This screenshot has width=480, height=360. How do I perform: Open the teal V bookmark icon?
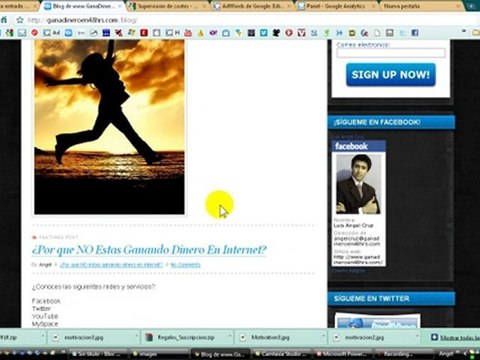[x=264, y=33]
